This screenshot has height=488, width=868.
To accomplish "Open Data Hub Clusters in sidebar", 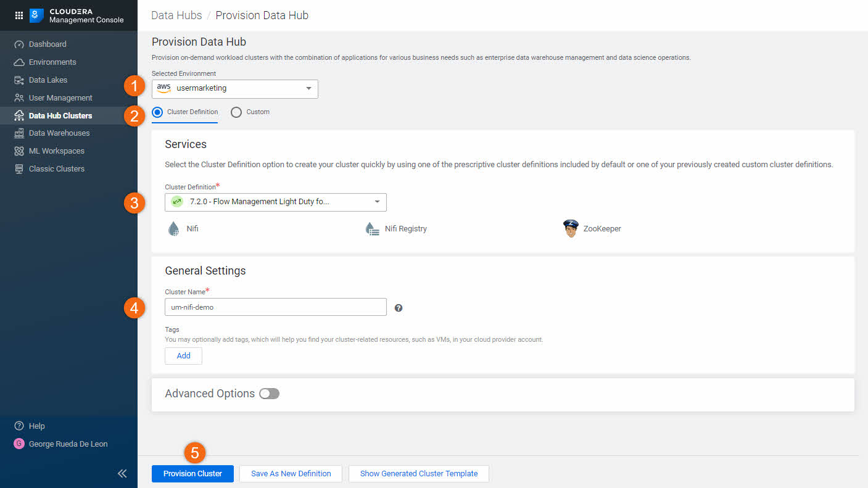I will (x=60, y=116).
